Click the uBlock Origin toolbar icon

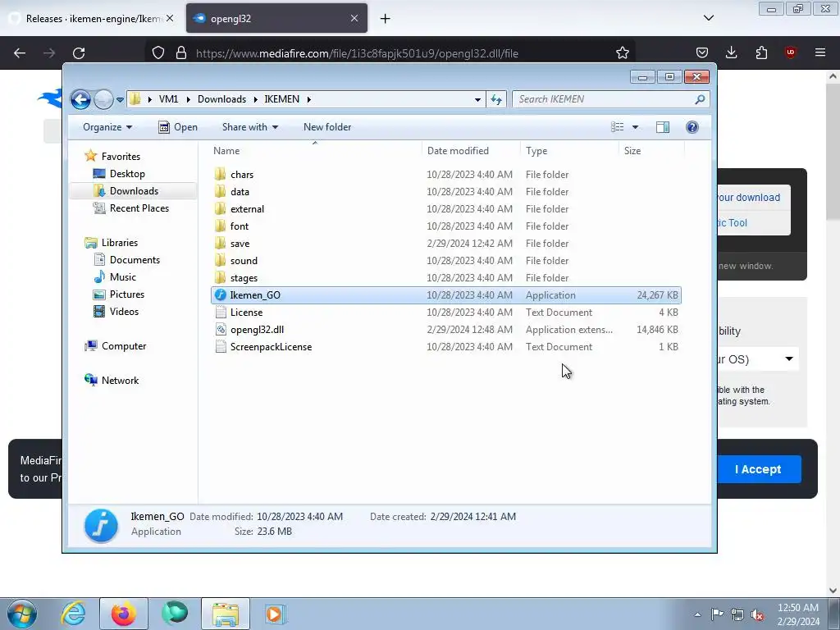click(791, 52)
